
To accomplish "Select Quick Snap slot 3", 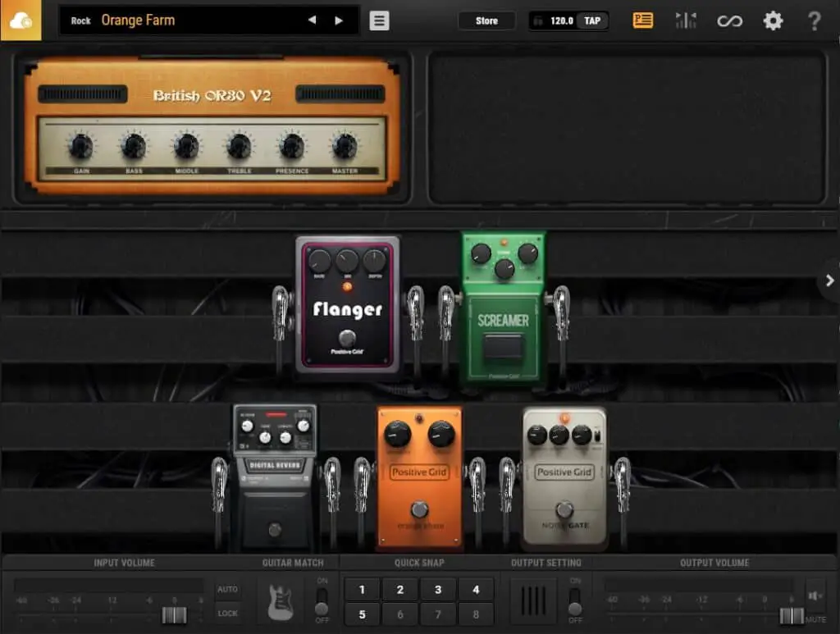I will [438, 590].
